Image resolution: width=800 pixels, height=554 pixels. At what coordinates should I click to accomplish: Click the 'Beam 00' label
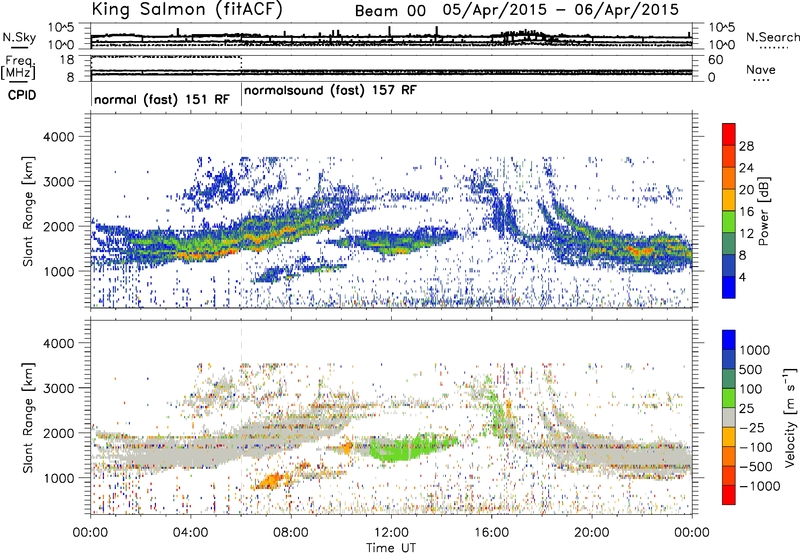[x=390, y=11]
